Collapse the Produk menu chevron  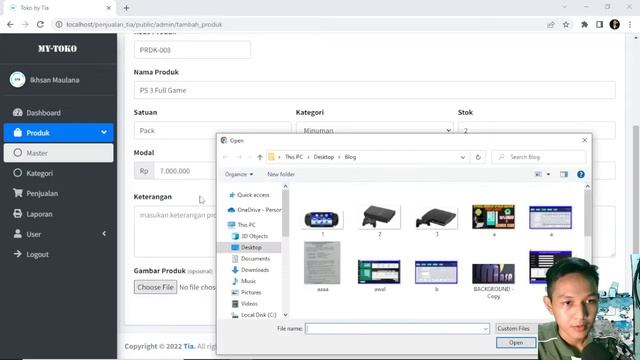104,132
